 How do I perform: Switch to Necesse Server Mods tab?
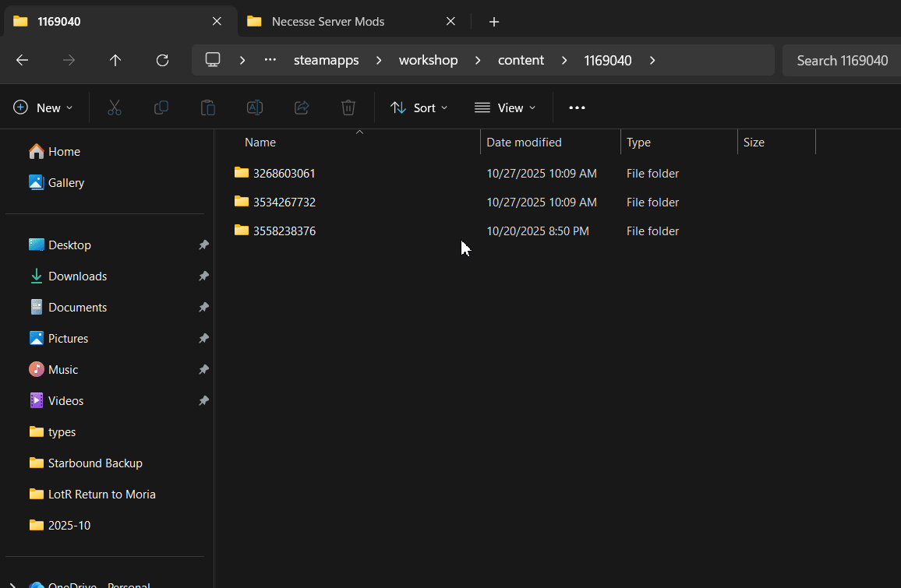(x=327, y=22)
